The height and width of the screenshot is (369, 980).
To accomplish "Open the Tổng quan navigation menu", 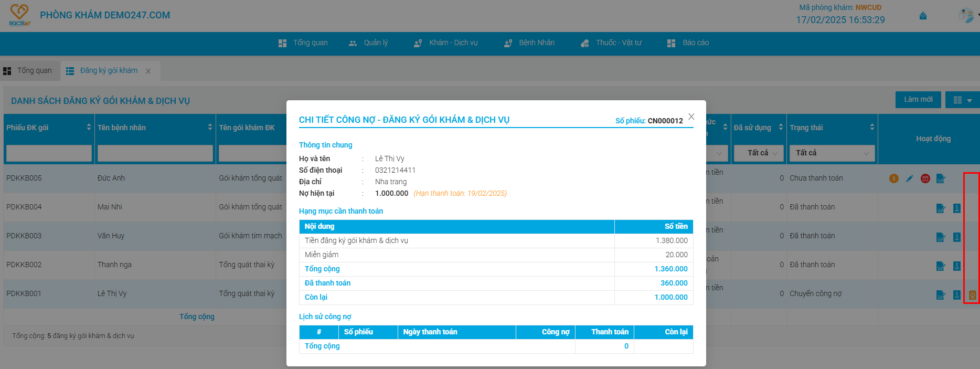I will click(x=303, y=43).
